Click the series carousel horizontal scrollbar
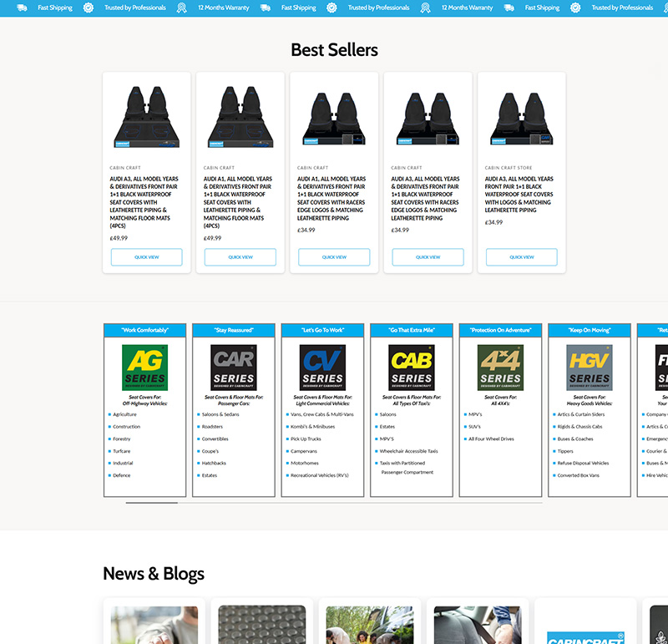Screen dimensions: 668x644 (x=334, y=503)
